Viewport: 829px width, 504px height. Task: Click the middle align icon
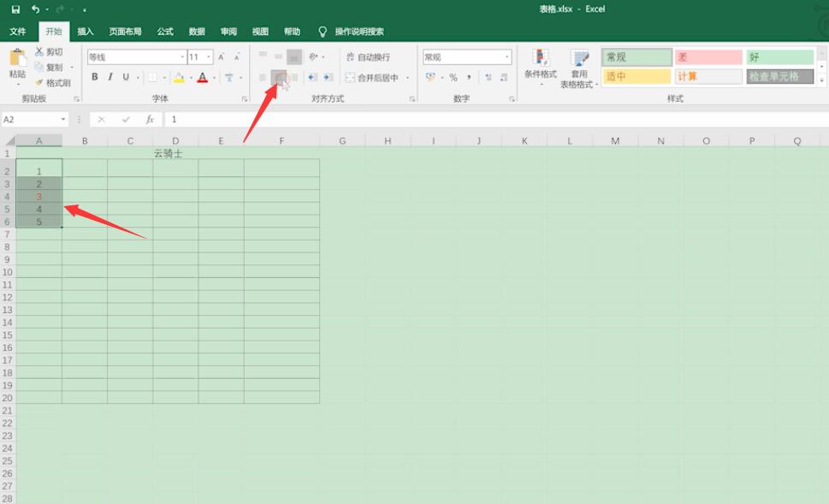[279, 56]
